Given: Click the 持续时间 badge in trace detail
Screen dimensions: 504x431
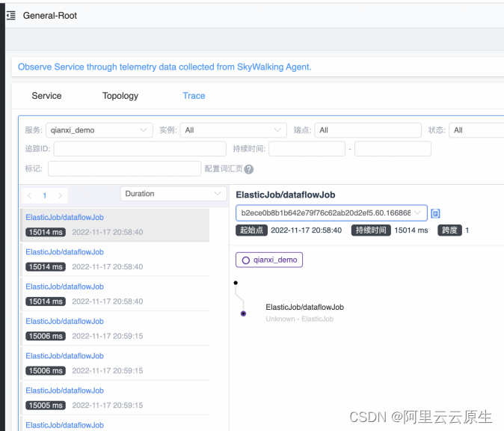Looking at the screenshot, I should tap(371, 230).
